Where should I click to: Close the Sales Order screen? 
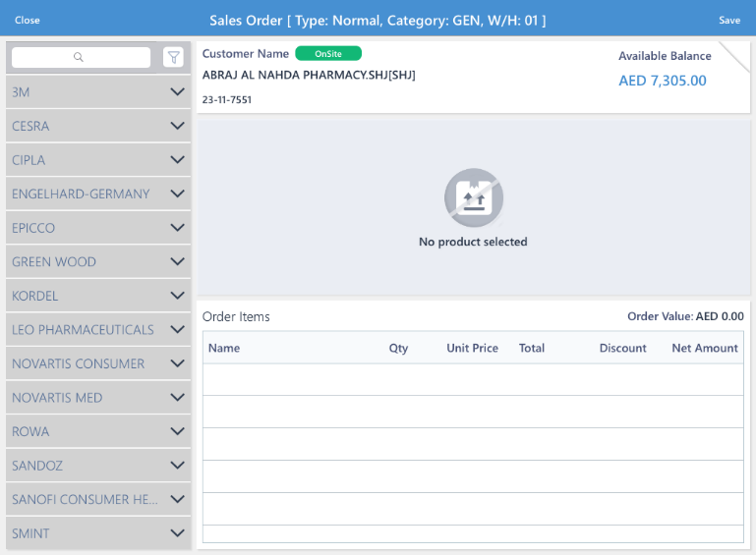(x=27, y=21)
